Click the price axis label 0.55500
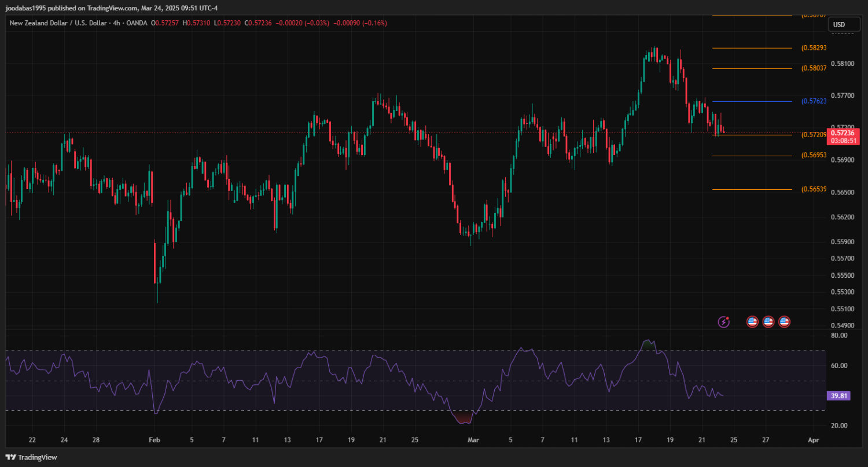The height and width of the screenshot is (467, 868). point(843,275)
